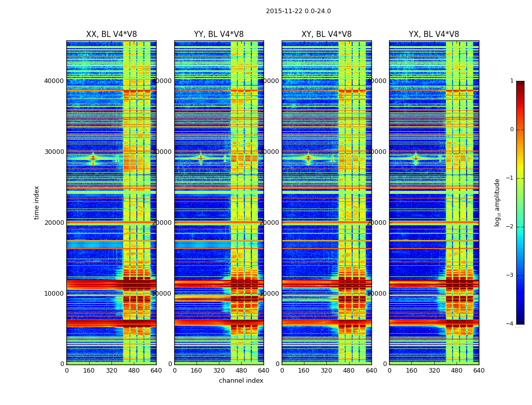Click the 480 tick label under YX panel
532x405 pixels.
pos(457,371)
